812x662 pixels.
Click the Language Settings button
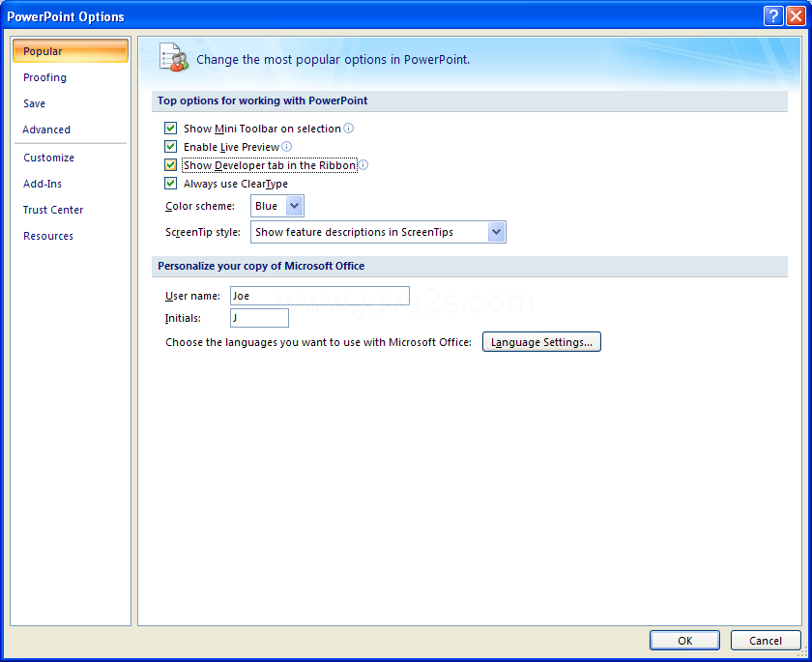(541, 342)
